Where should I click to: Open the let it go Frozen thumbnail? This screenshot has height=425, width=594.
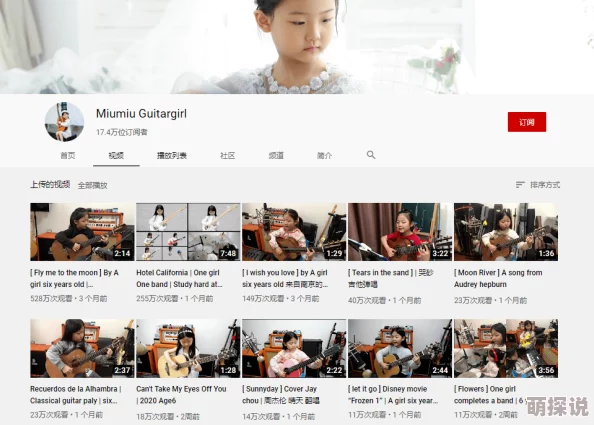click(x=400, y=348)
